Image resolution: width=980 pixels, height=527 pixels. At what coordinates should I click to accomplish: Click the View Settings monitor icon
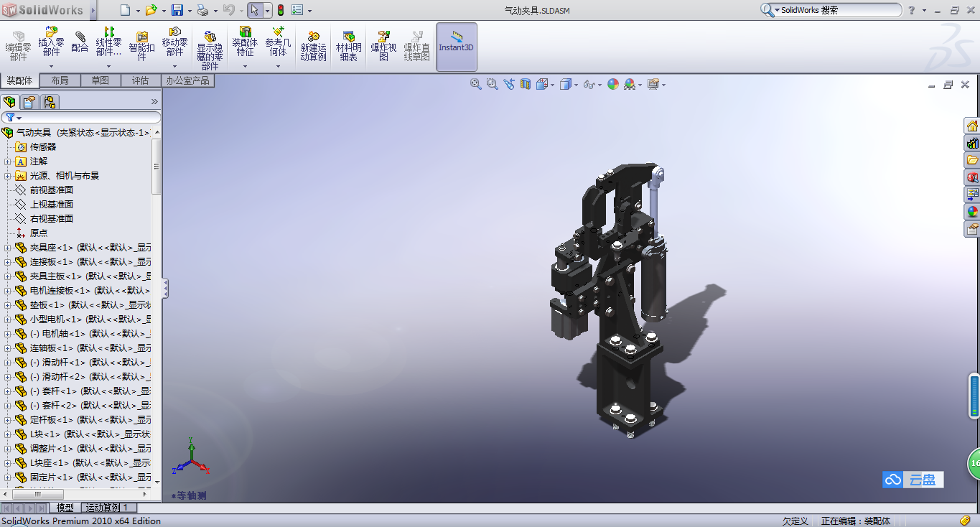point(653,84)
